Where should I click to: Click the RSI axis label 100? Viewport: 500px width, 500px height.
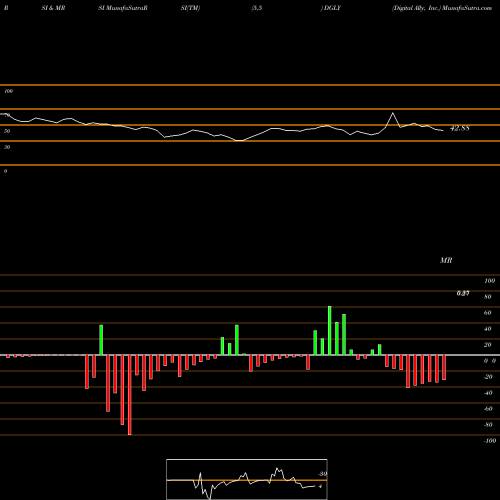coord(9,91)
